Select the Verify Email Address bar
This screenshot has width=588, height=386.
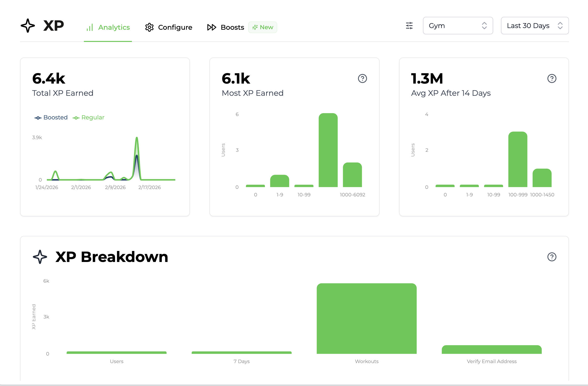point(491,349)
